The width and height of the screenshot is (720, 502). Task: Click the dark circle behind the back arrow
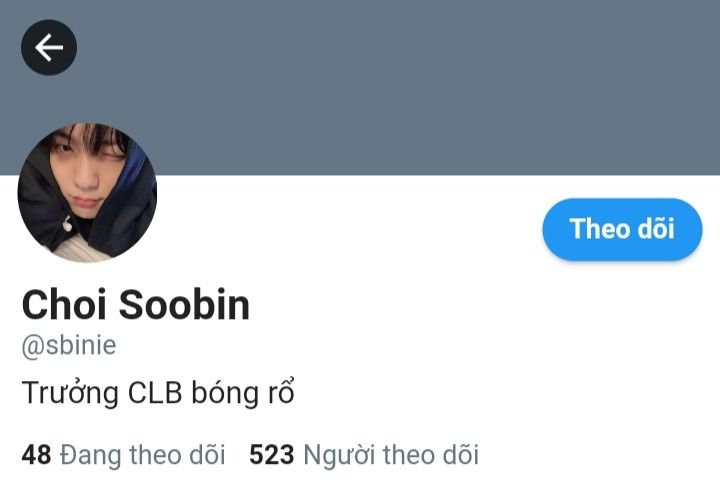click(x=49, y=47)
